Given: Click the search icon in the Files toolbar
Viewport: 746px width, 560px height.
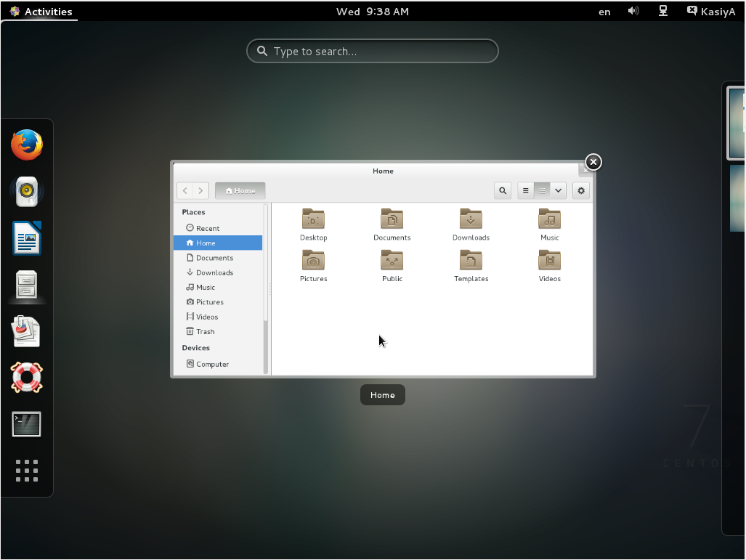Looking at the screenshot, I should pyautogui.click(x=502, y=190).
